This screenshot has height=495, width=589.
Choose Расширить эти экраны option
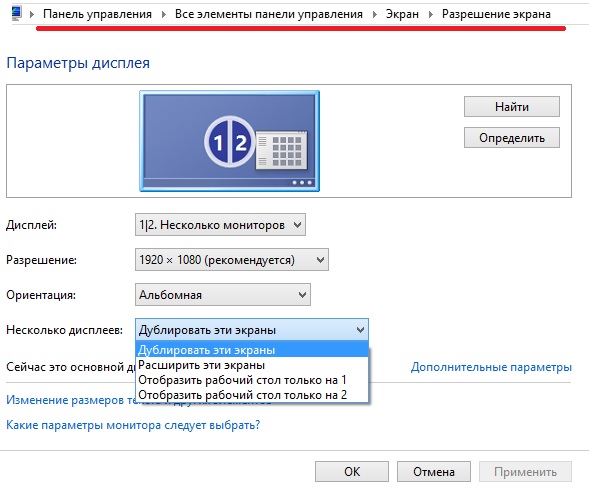(x=252, y=365)
